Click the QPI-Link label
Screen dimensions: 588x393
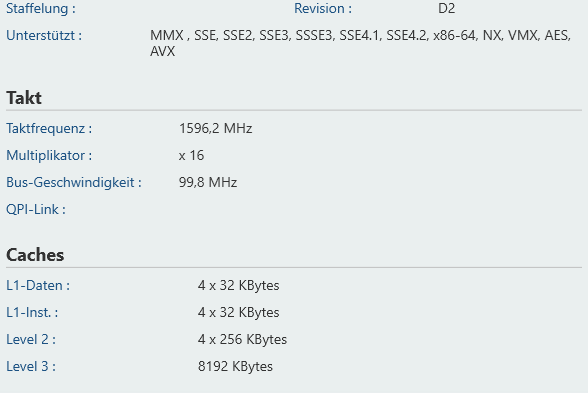point(36,210)
